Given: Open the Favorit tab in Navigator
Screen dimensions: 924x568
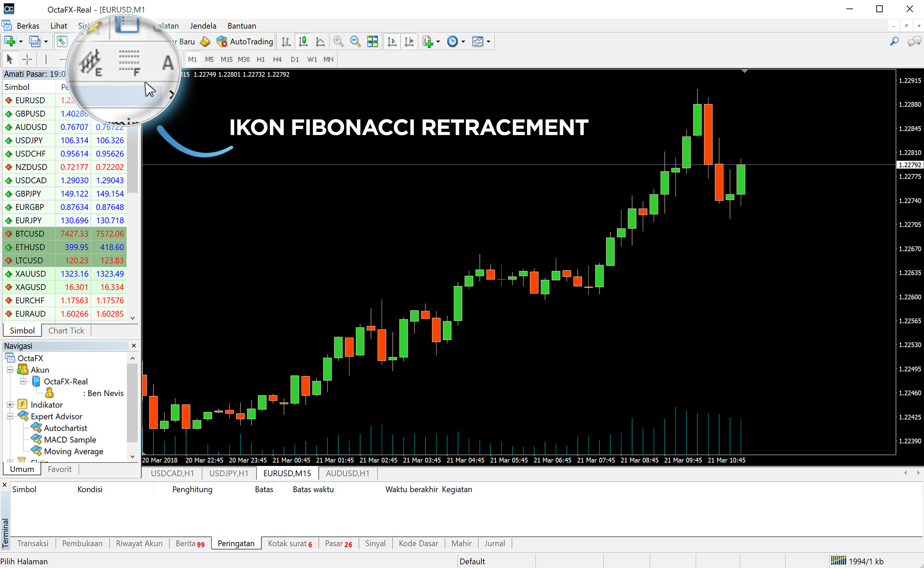Looking at the screenshot, I should coord(60,469).
